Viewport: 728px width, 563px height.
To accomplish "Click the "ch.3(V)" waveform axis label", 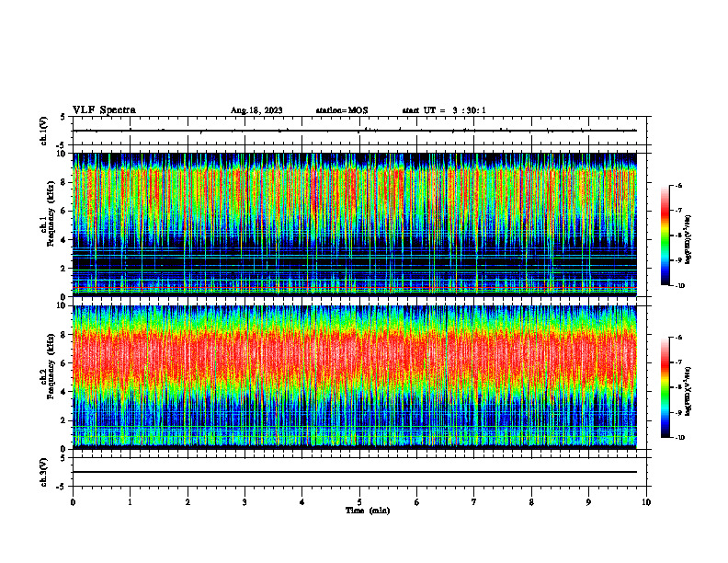I will tap(43, 472).
